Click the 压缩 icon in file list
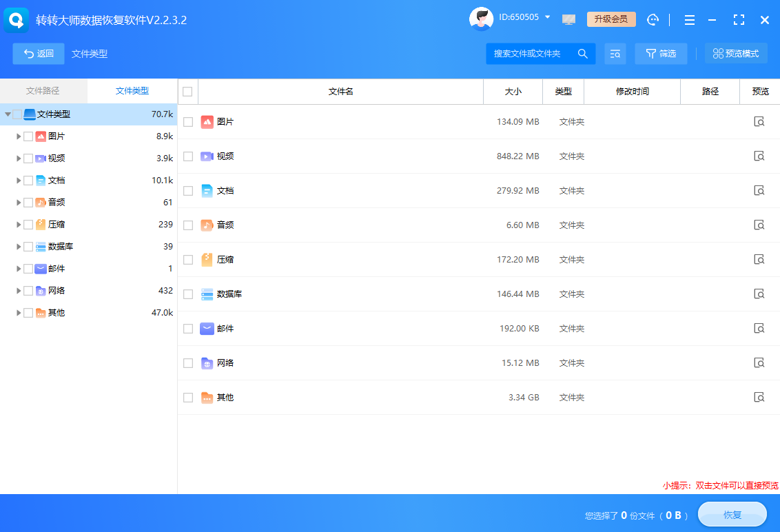The width and height of the screenshot is (780, 532). pyautogui.click(x=207, y=259)
